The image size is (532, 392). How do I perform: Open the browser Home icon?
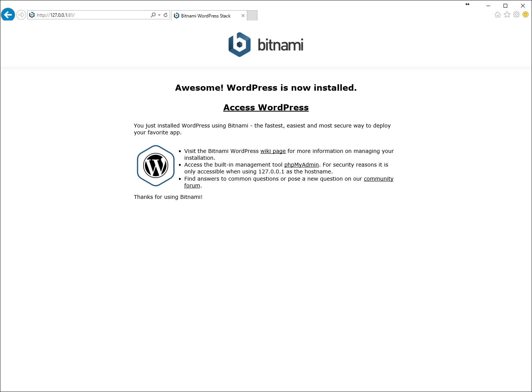click(x=498, y=14)
